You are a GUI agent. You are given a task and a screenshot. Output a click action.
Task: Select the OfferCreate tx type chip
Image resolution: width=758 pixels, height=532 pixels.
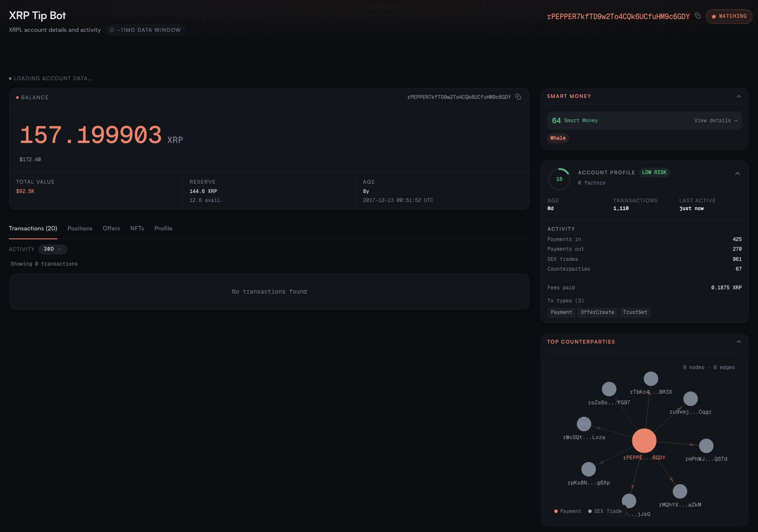point(597,312)
